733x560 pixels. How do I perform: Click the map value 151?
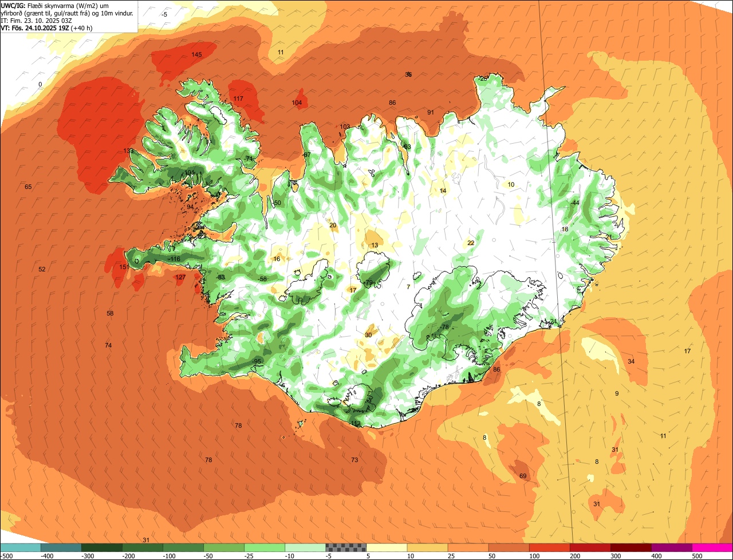[x=124, y=267]
